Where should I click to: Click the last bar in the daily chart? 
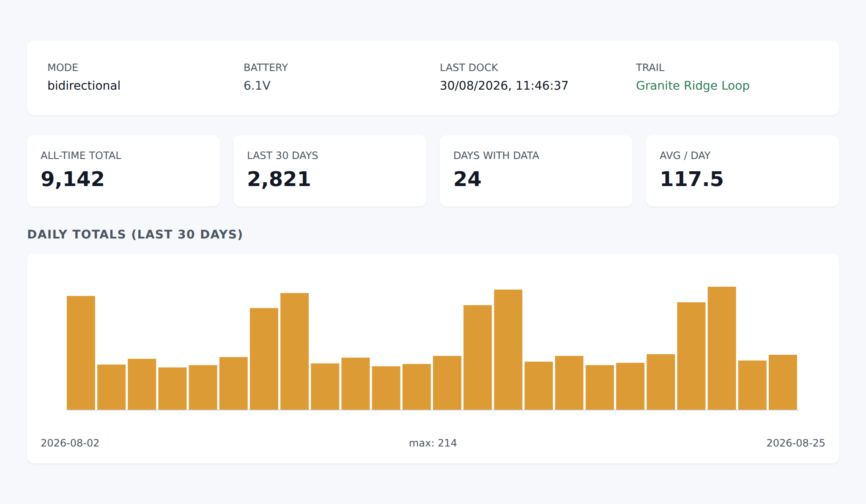783,382
